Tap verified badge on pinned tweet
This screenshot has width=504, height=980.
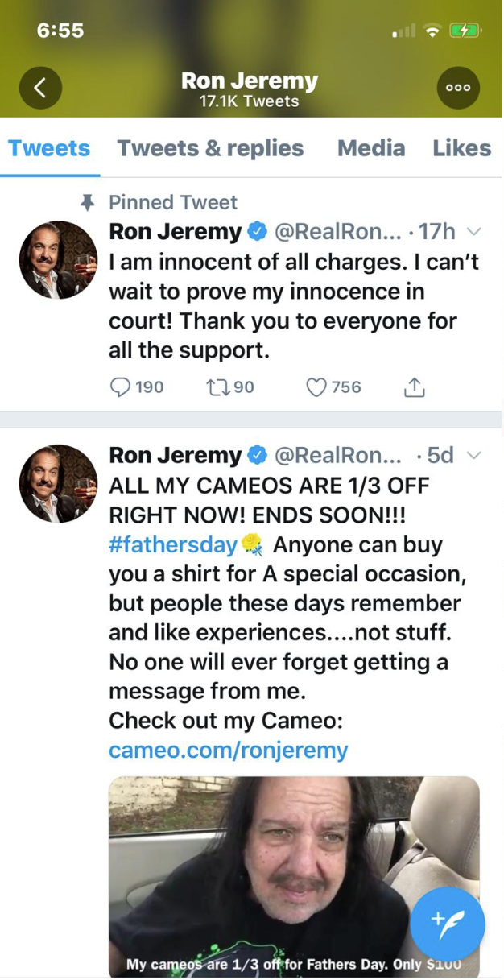tap(258, 232)
